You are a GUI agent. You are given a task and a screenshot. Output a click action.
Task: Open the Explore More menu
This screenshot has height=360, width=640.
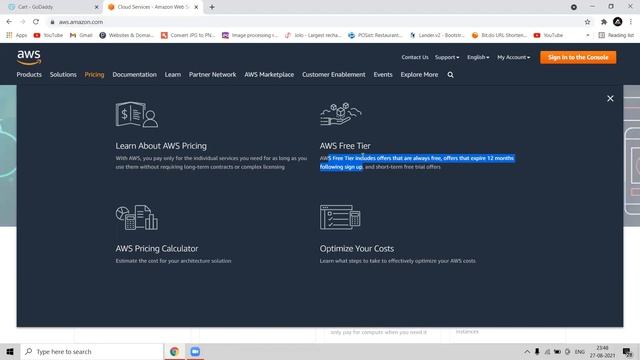tap(419, 75)
